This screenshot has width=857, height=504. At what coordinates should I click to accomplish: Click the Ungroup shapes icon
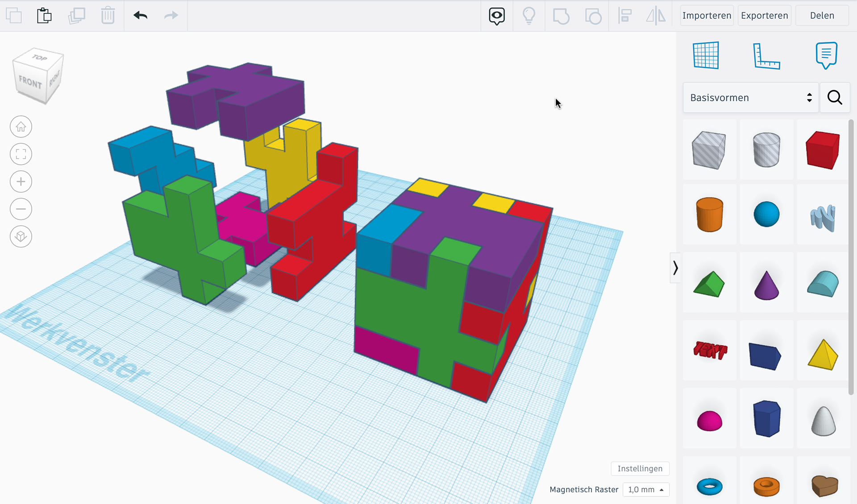pyautogui.click(x=593, y=16)
